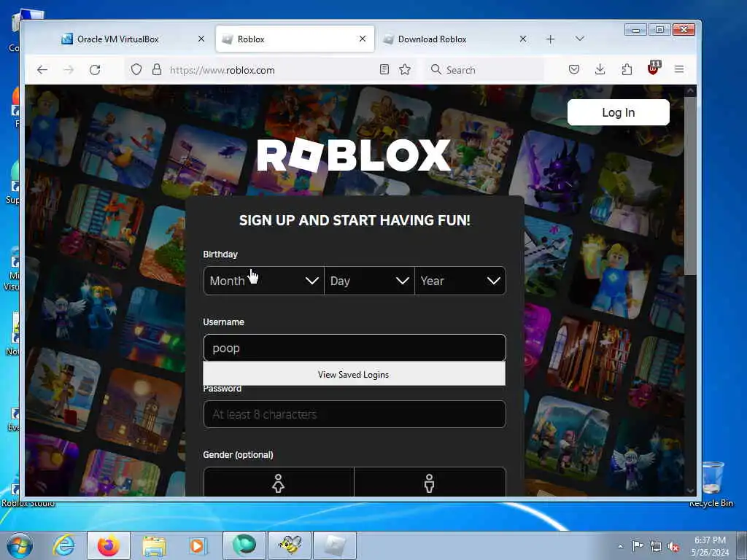Click the network tray icon

tap(656, 547)
